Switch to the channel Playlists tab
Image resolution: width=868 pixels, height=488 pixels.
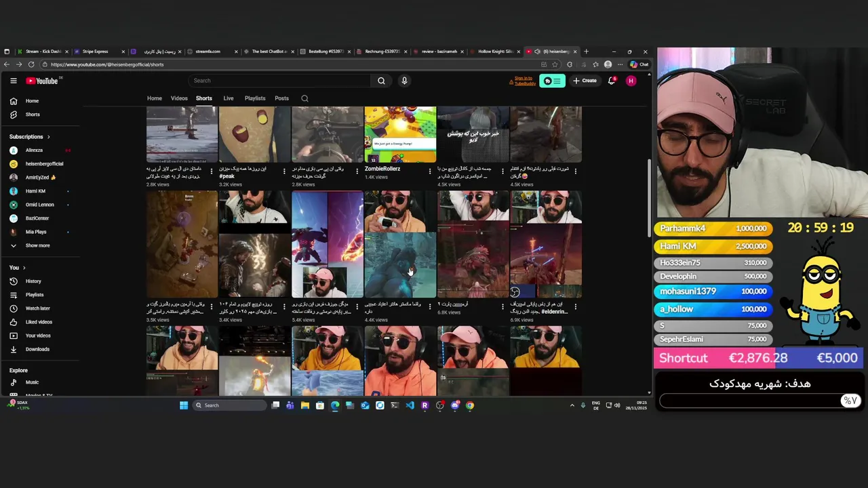255,98
